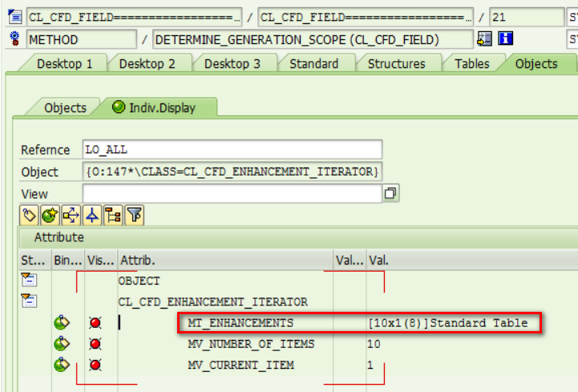Viewport: 578px width, 392px height.
Task: Click the St... column header
Action: click(x=35, y=261)
